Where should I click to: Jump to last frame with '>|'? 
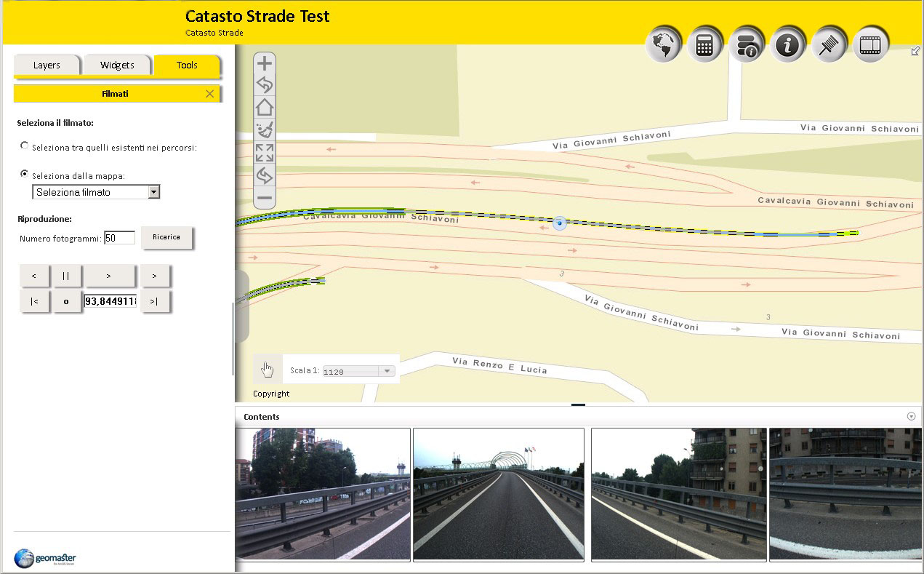[x=155, y=301]
